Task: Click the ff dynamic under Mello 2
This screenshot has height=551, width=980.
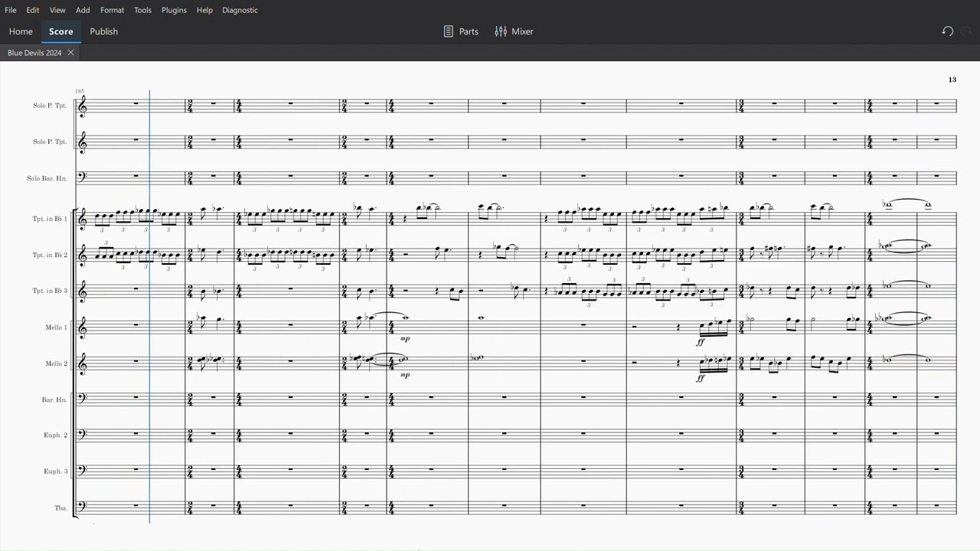Action: [x=700, y=378]
